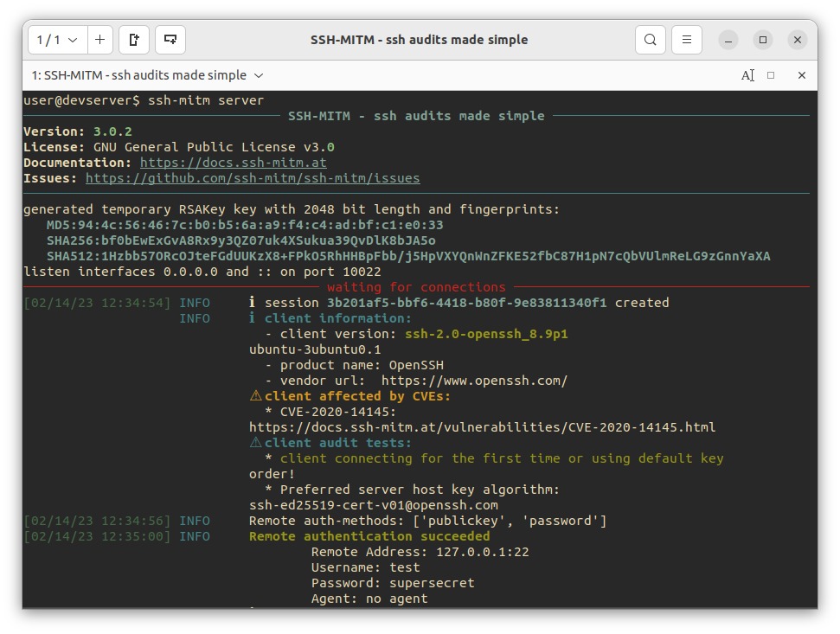The height and width of the screenshot is (634, 840).
Task: Click the add terminal below icon
Action: (170, 40)
